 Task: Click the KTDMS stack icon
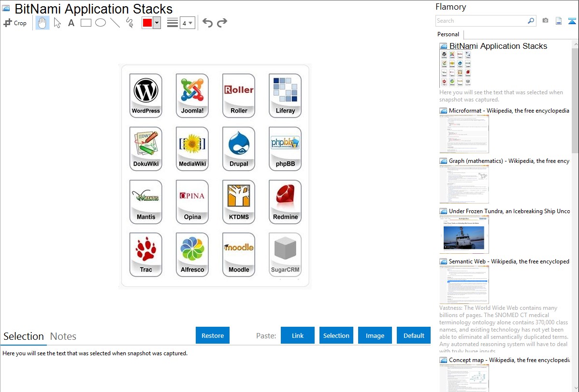tap(239, 202)
